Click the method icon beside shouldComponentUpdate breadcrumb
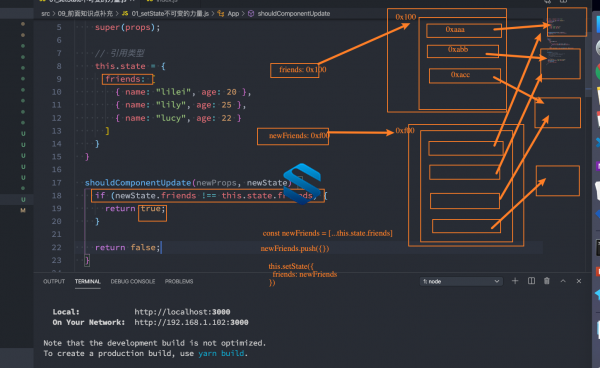The image size is (600, 368). pyautogui.click(x=251, y=13)
